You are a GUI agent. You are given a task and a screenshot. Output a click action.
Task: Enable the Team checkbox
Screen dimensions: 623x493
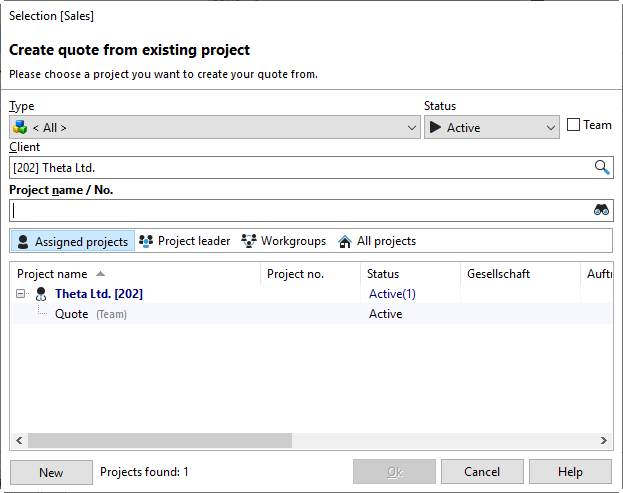pyautogui.click(x=573, y=125)
